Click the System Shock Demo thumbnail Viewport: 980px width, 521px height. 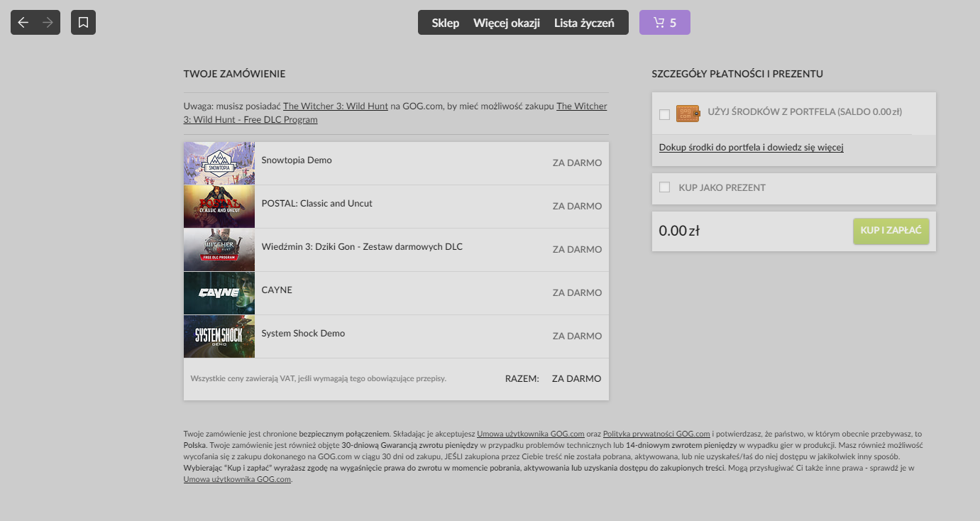click(x=219, y=336)
